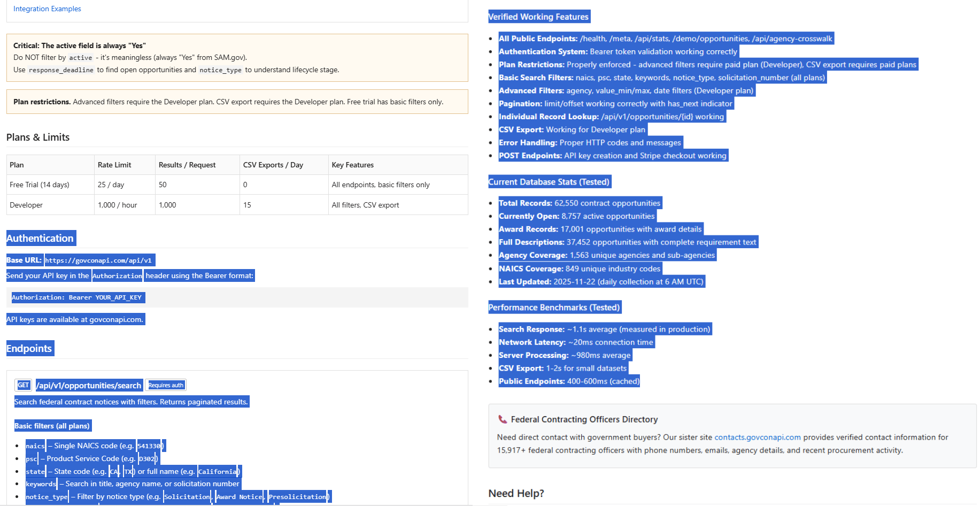Click the Plans & Limits heading

click(x=38, y=137)
